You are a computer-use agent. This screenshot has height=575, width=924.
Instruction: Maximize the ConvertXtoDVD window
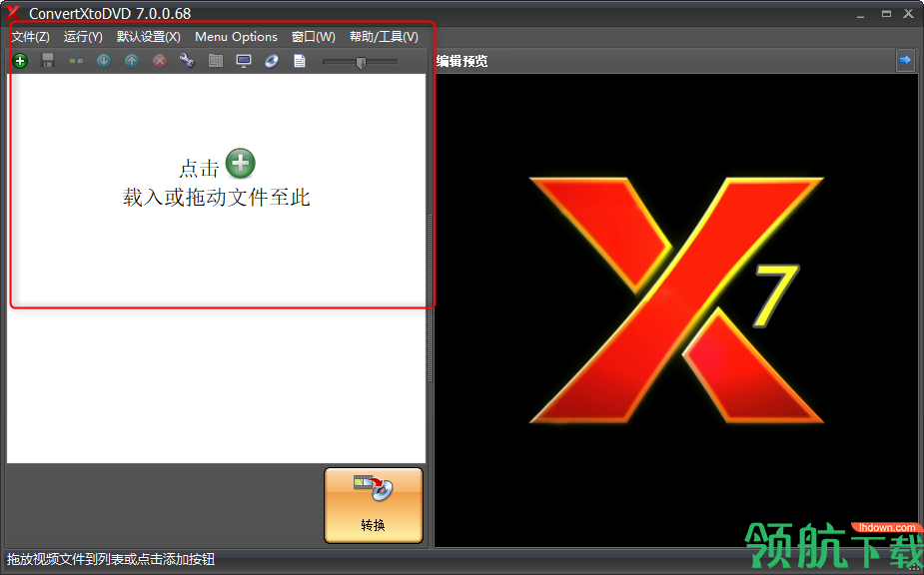pyautogui.click(x=886, y=14)
